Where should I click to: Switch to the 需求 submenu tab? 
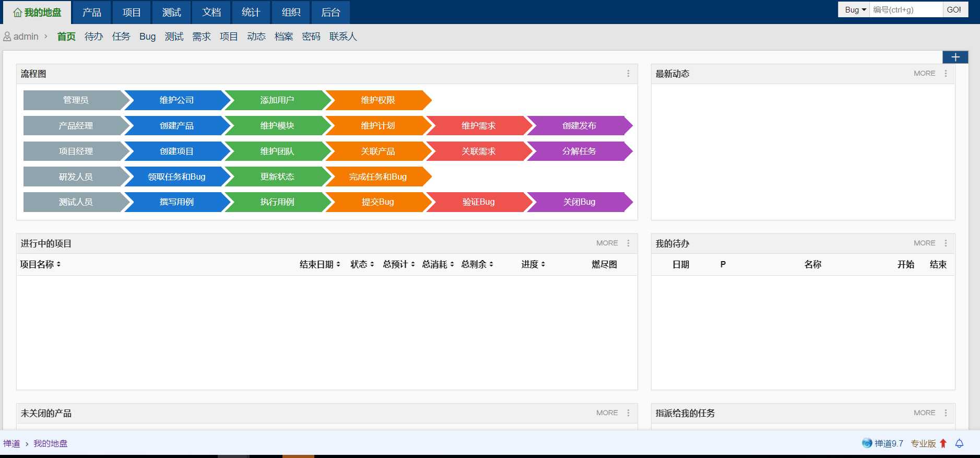202,37
